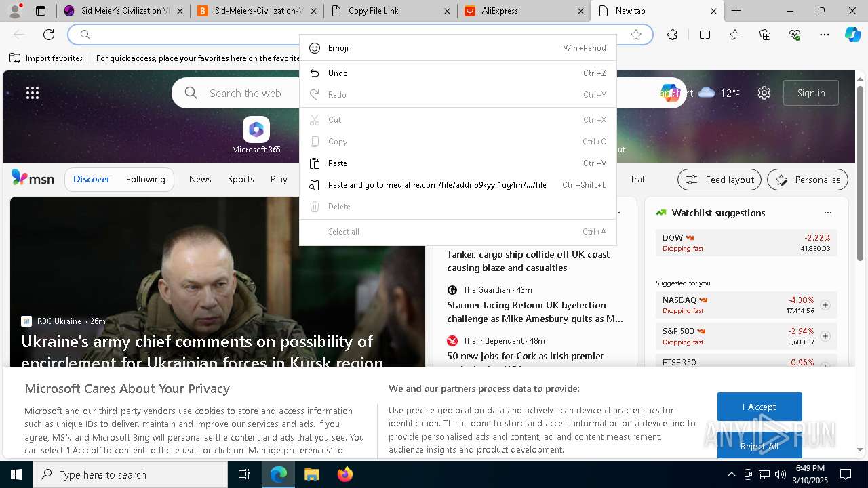This screenshot has width=868, height=488.
Task: Switch to the AliExpress tab
Action: [x=524, y=11]
